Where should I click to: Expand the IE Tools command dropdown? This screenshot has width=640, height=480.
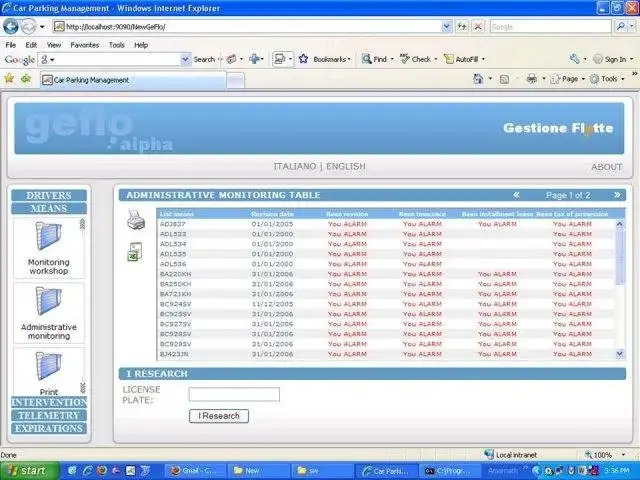[x=622, y=79]
